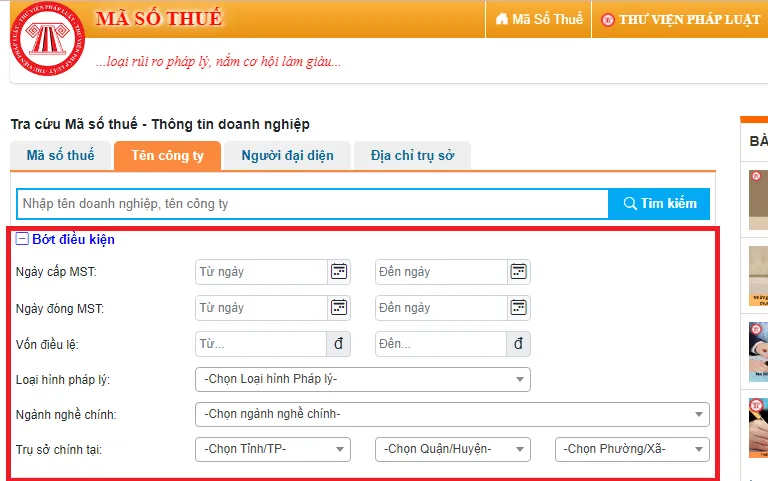The height and width of the screenshot is (481, 768).
Task: Go to Mã Số Thuế in header navigation
Action: click(x=539, y=19)
